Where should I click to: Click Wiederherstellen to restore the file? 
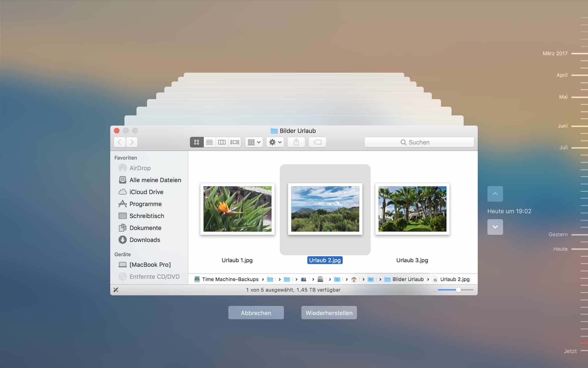[x=329, y=313]
